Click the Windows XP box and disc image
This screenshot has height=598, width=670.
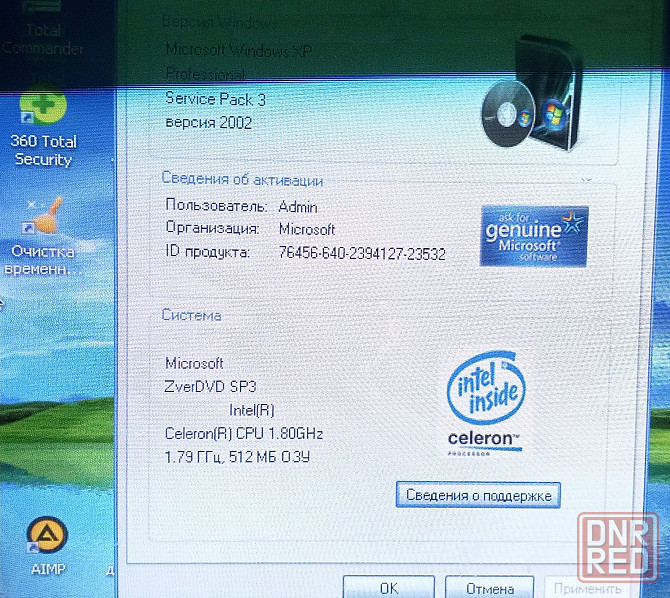(530, 93)
